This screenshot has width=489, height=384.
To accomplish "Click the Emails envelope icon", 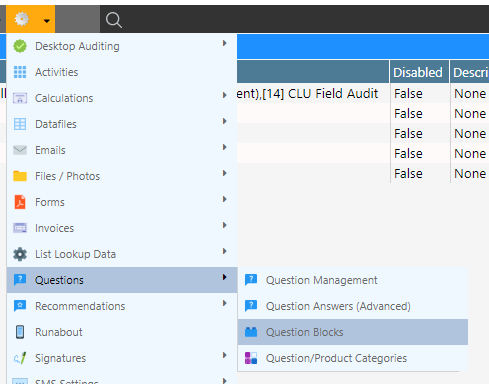I will pyautogui.click(x=20, y=150).
